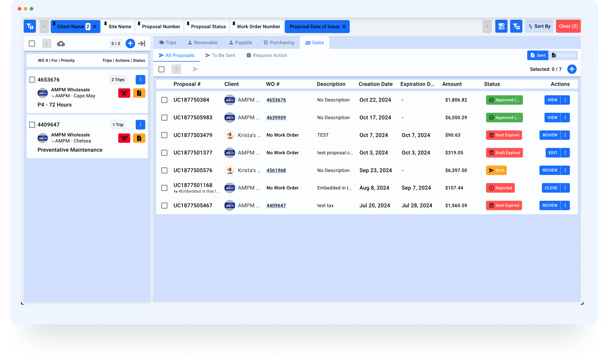The image size is (609, 364).
Task: Click the blue plus to add work order
Action: point(130,43)
